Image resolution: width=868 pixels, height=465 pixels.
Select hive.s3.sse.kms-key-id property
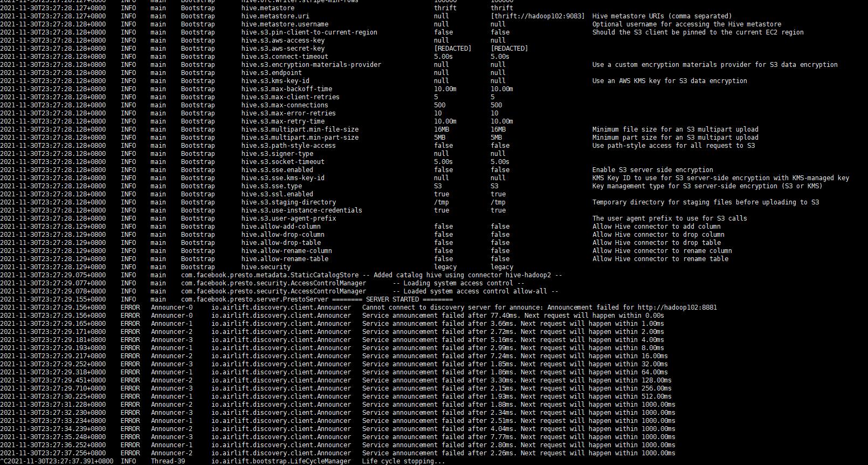[x=283, y=178]
